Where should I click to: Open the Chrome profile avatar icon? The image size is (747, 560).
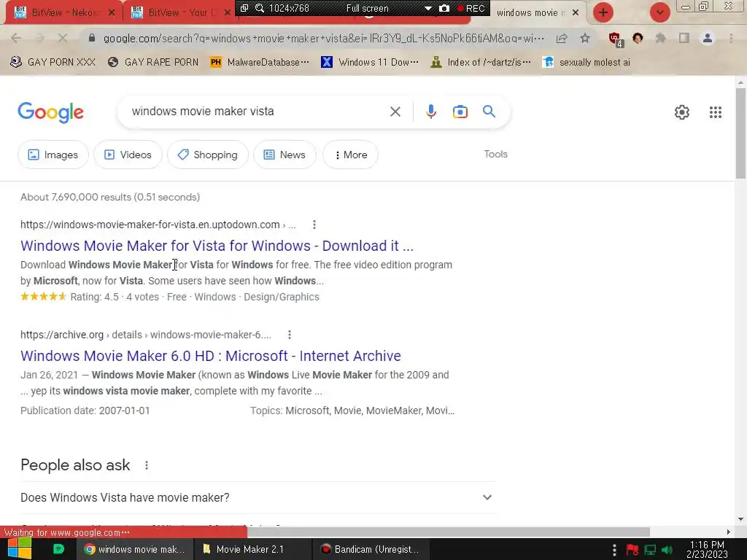coord(708,38)
